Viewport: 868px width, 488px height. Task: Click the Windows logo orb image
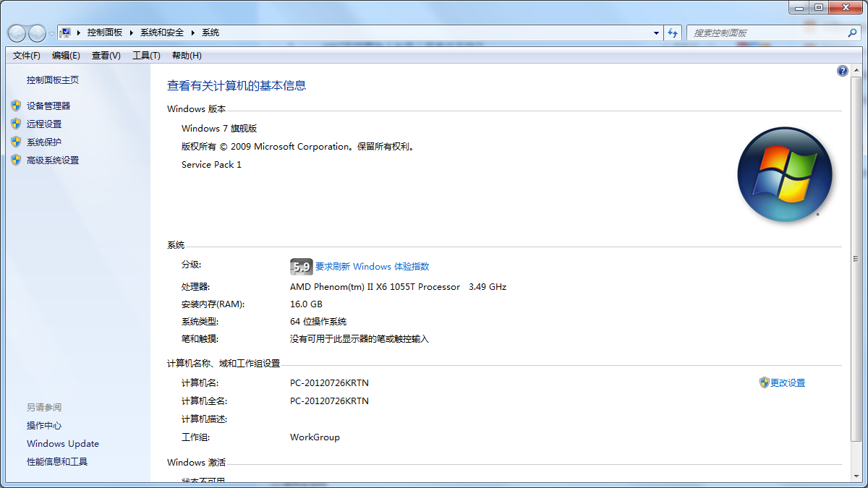[785, 175]
